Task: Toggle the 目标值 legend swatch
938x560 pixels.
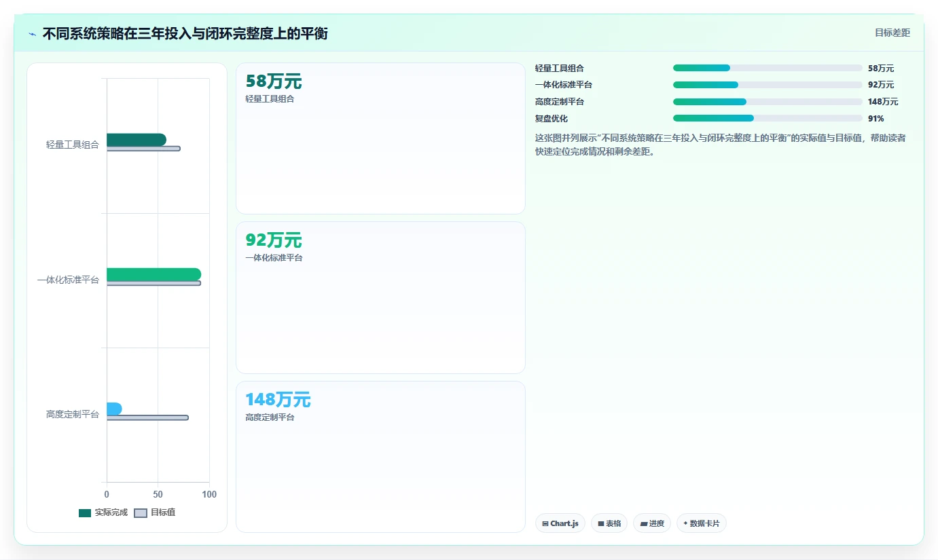Action: (x=141, y=512)
